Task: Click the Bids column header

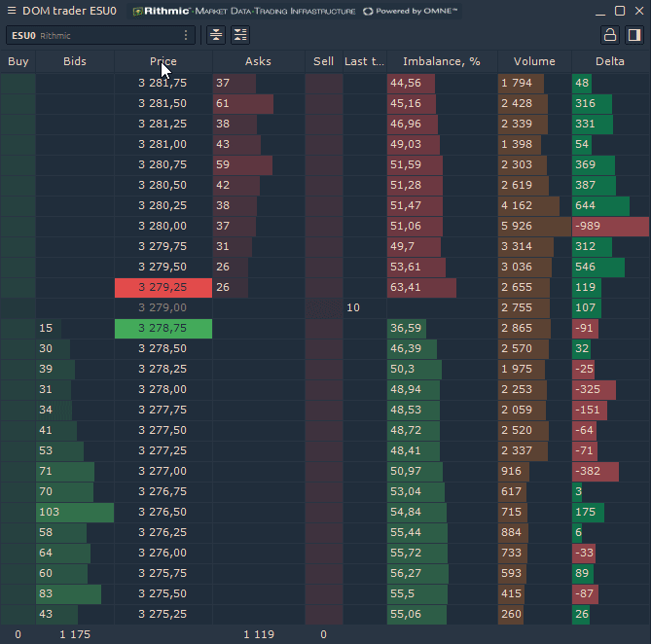Action: (x=75, y=61)
